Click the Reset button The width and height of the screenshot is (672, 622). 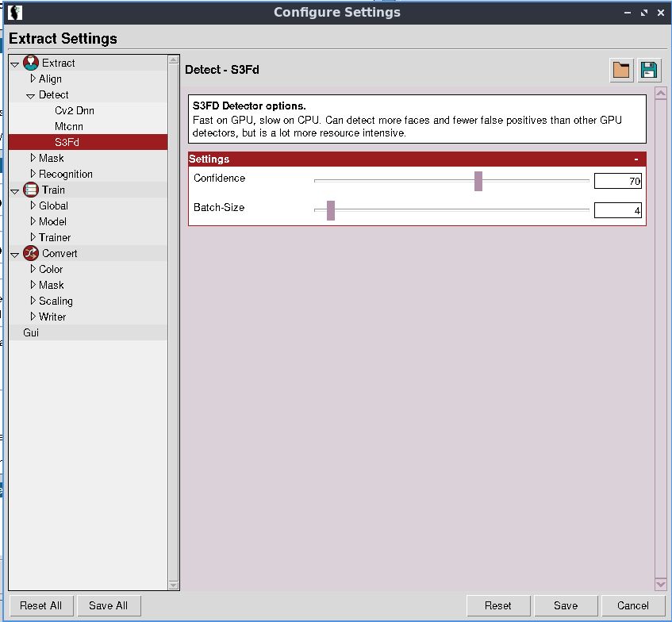point(498,605)
